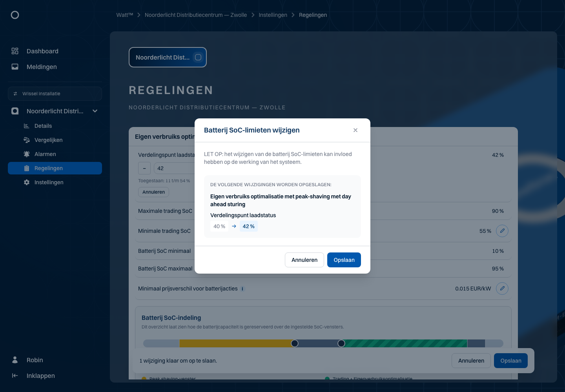Screen dimensions: 565x392
Task: Show info for Minimaal prijsverschil voor batterijacties
Action: click(x=242, y=289)
